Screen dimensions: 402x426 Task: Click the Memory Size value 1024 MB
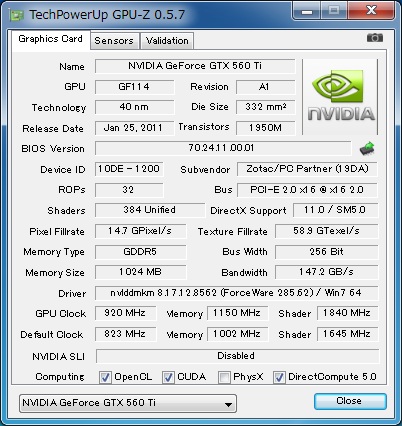click(x=141, y=272)
